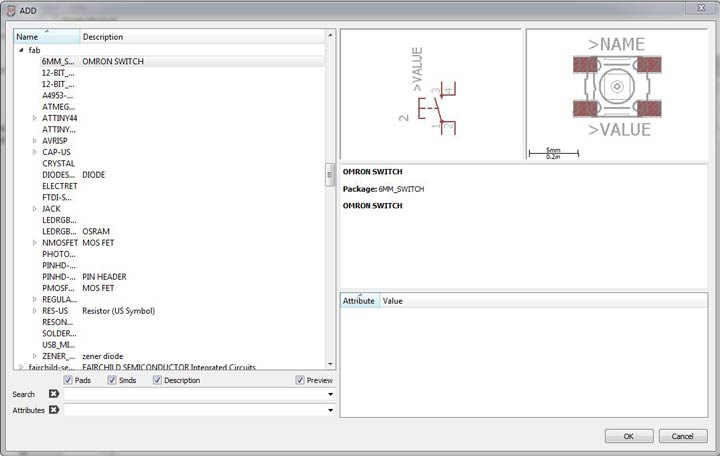The image size is (720, 456).
Task: Select the RESON... device
Action: tap(58, 322)
